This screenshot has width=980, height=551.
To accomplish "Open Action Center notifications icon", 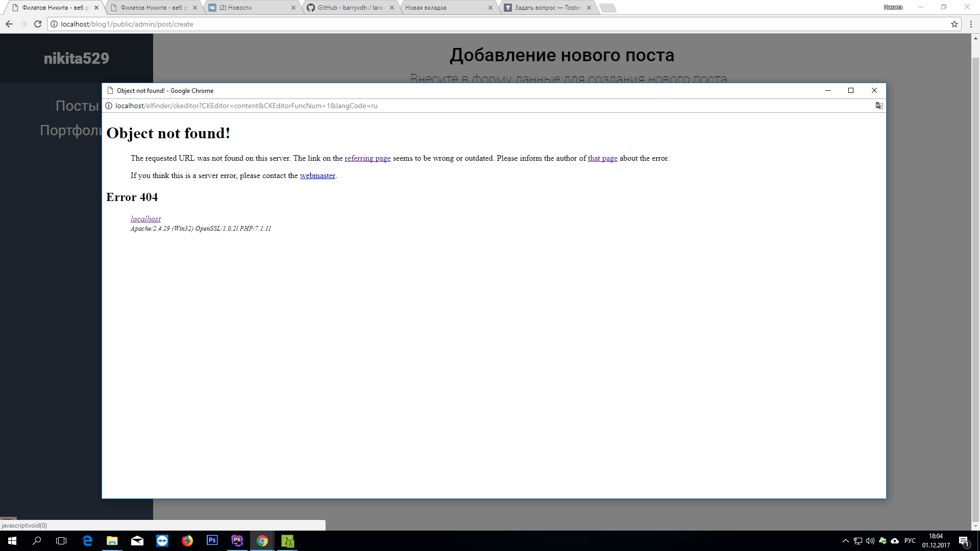I will 964,541.
